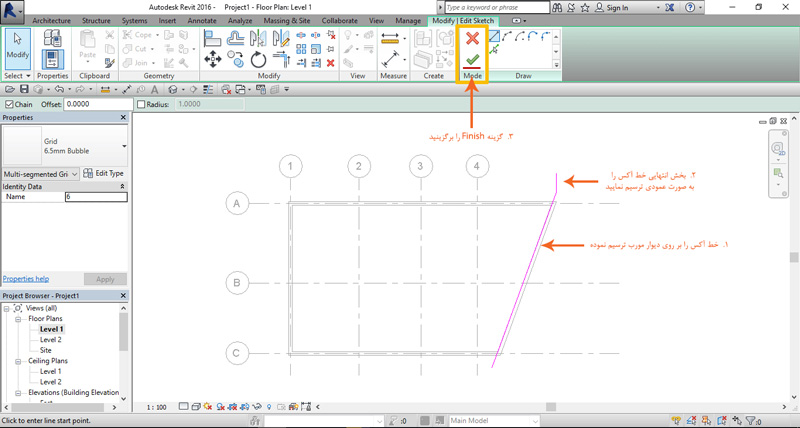Choose the Align tool icon

pyautogui.click(x=212, y=38)
